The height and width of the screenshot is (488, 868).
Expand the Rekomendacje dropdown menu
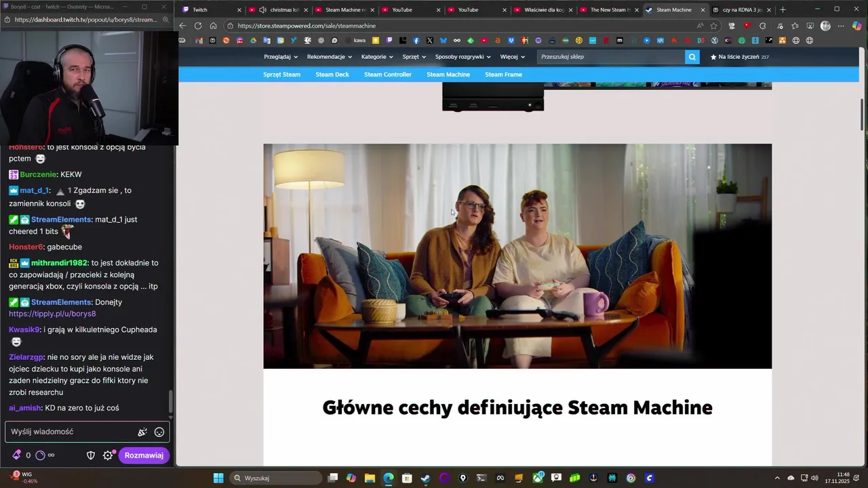coord(330,57)
